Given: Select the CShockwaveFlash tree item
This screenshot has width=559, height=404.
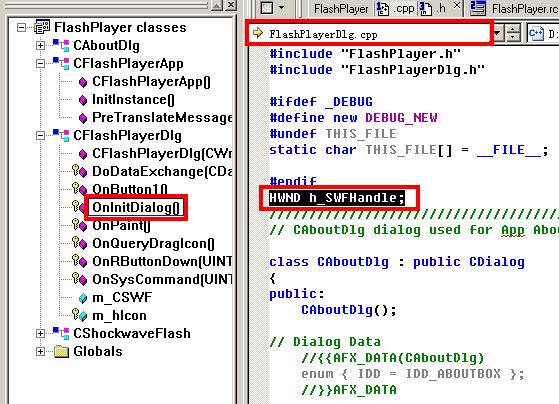Looking at the screenshot, I should pos(132,333).
